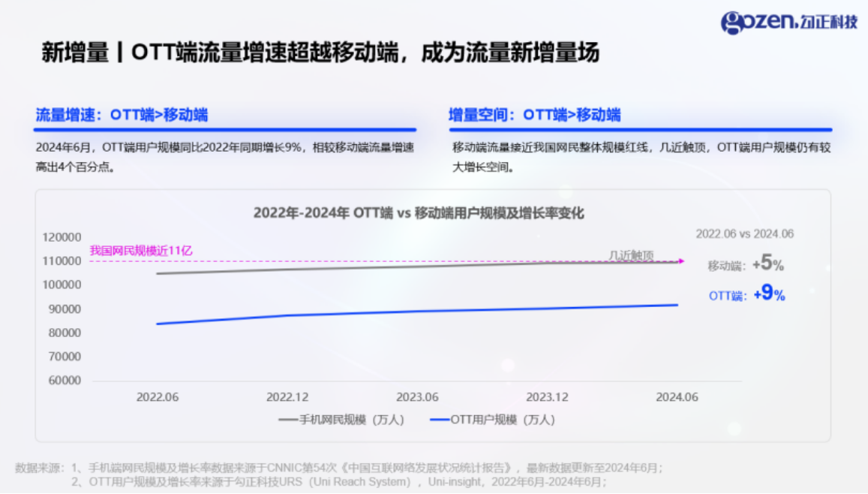Click the 移动端 +5% growth figure

click(x=746, y=264)
